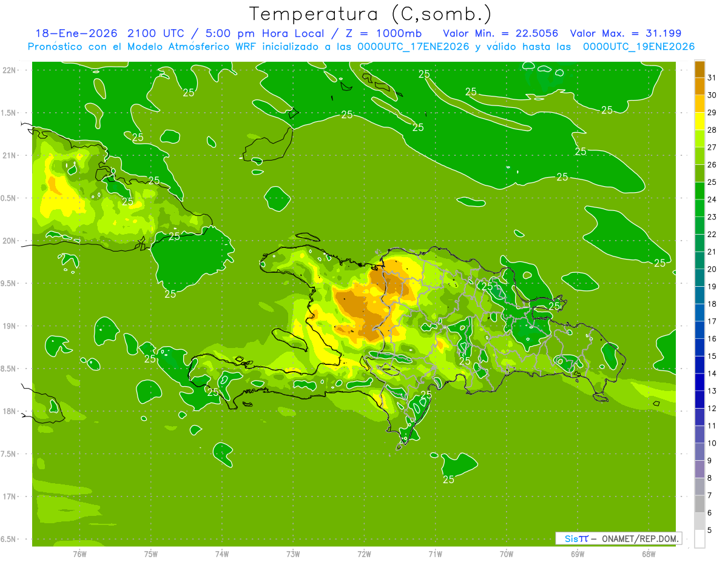The image size is (728, 562).
Task: Click the 71W longitude label
Action: 435,554
